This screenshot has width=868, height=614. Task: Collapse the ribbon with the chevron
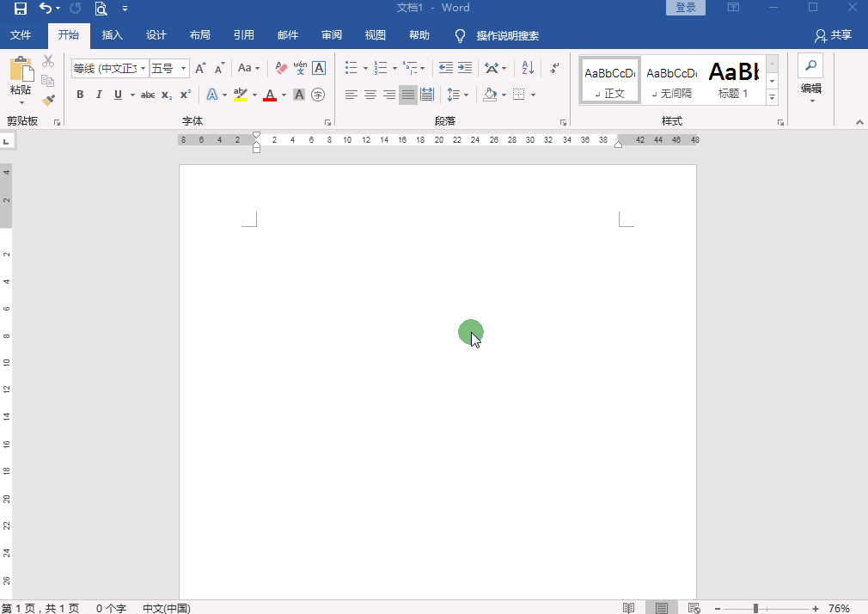pos(859,122)
